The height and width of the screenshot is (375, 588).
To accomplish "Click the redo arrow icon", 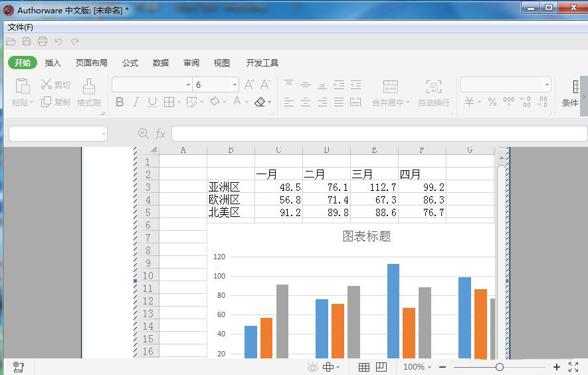I will [x=75, y=42].
